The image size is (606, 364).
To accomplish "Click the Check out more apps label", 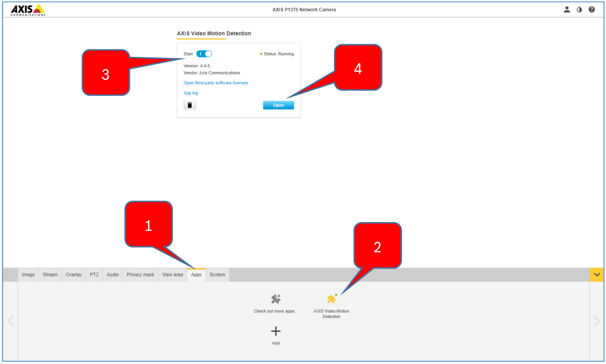I will point(276,311).
